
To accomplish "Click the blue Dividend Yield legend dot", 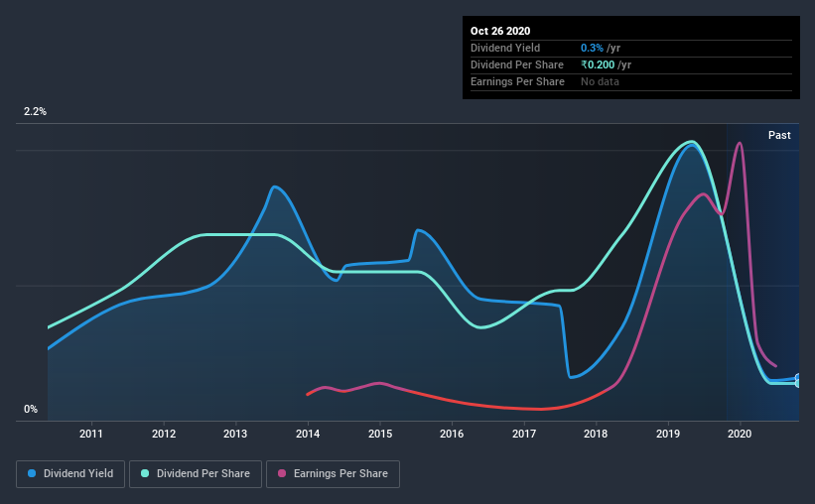I will coord(32,473).
